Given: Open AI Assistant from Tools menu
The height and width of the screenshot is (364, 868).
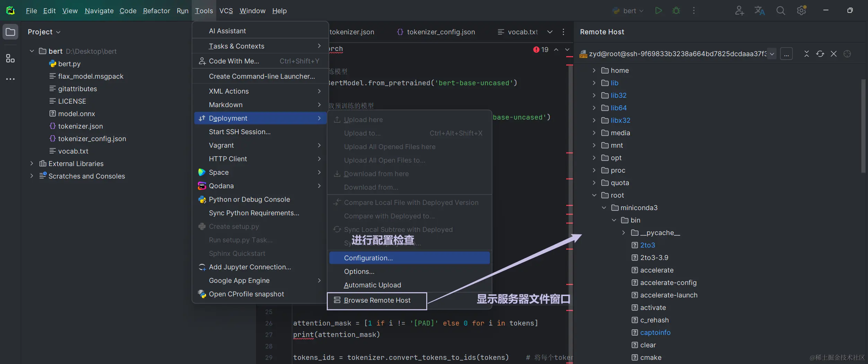Looking at the screenshot, I should pyautogui.click(x=260, y=31).
